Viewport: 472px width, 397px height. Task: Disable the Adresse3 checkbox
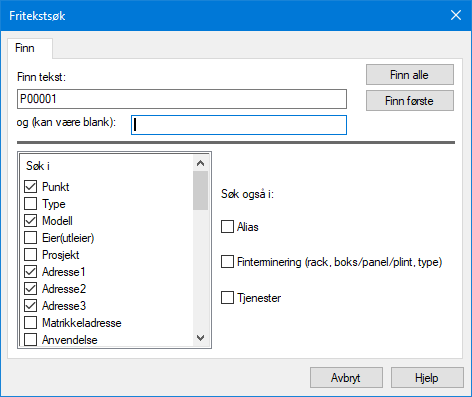pyautogui.click(x=30, y=306)
